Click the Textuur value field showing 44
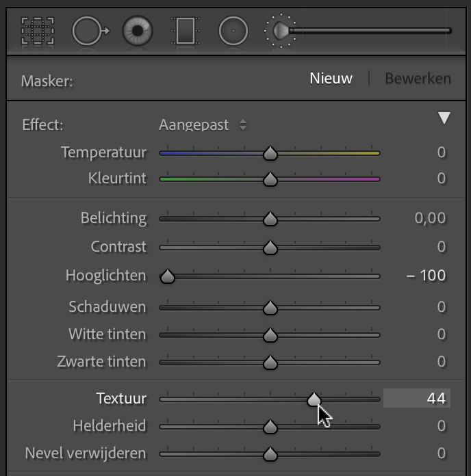 tap(417, 398)
